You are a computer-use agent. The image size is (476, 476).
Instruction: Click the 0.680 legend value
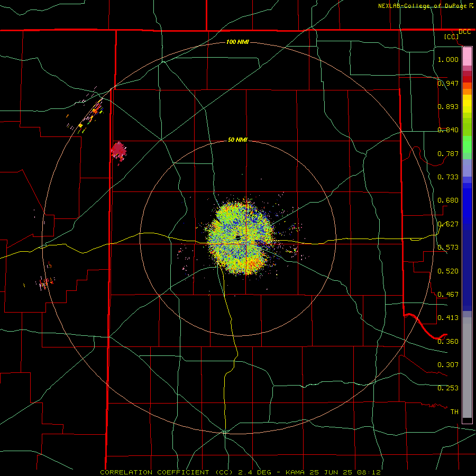pos(448,200)
